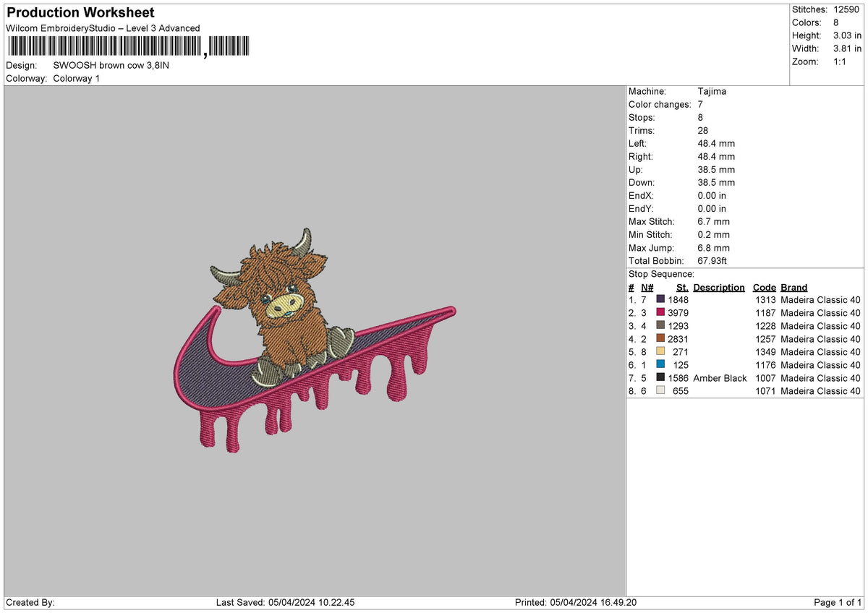Click the Color changes value 7

click(701, 105)
